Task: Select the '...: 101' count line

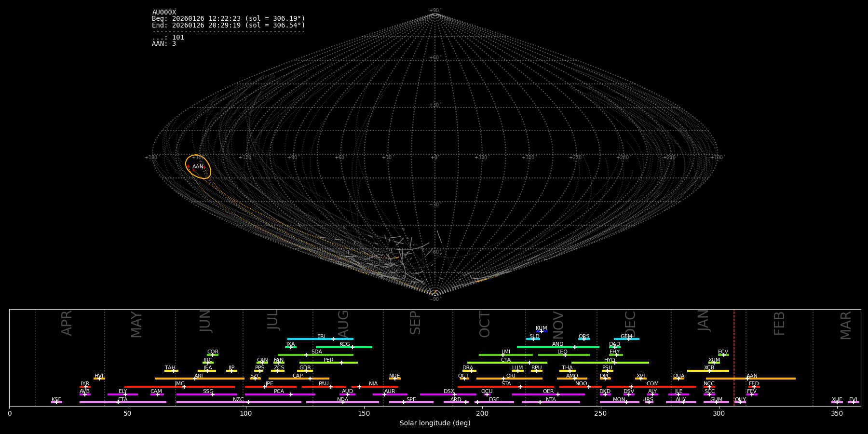Action: pyautogui.click(x=168, y=38)
